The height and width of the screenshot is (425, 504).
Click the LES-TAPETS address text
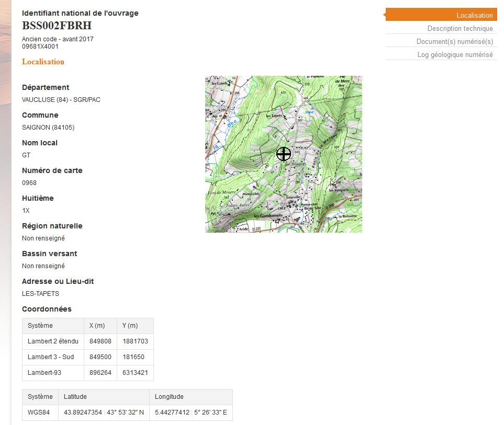[x=40, y=294]
